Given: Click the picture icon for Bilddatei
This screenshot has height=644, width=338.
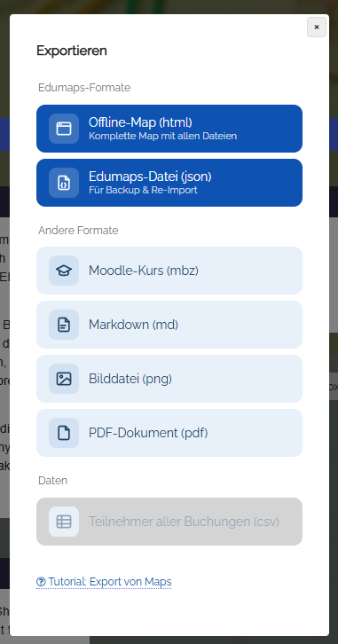Looking at the screenshot, I should pyautogui.click(x=64, y=379).
